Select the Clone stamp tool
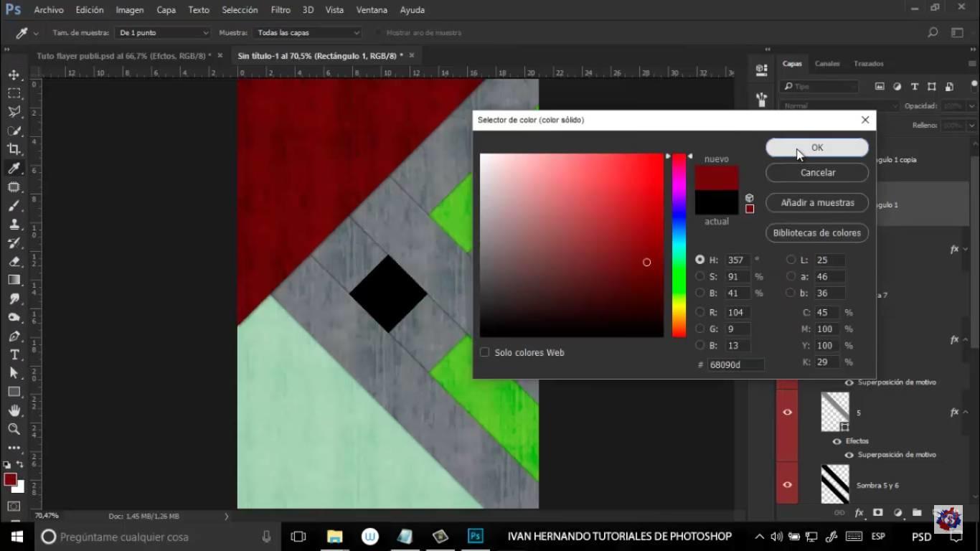980x551 pixels. [x=14, y=225]
